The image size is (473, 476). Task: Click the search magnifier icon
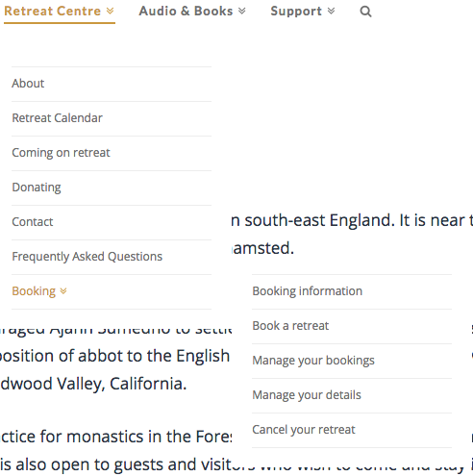[365, 12]
